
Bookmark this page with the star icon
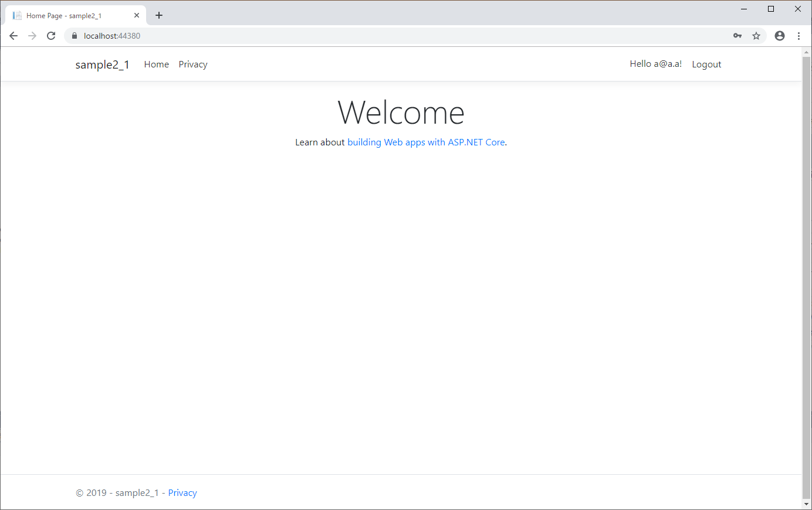pos(756,36)
